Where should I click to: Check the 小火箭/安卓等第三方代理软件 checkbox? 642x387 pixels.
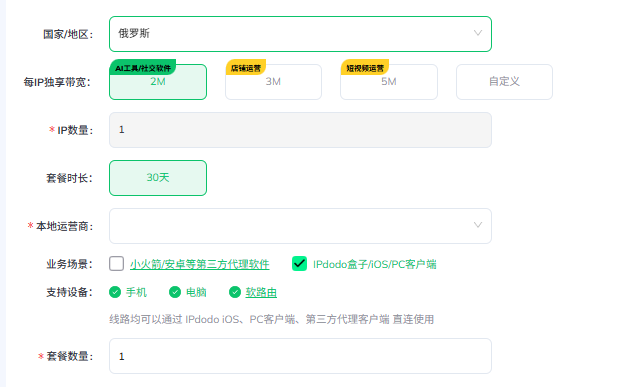[x=116, y=264]
